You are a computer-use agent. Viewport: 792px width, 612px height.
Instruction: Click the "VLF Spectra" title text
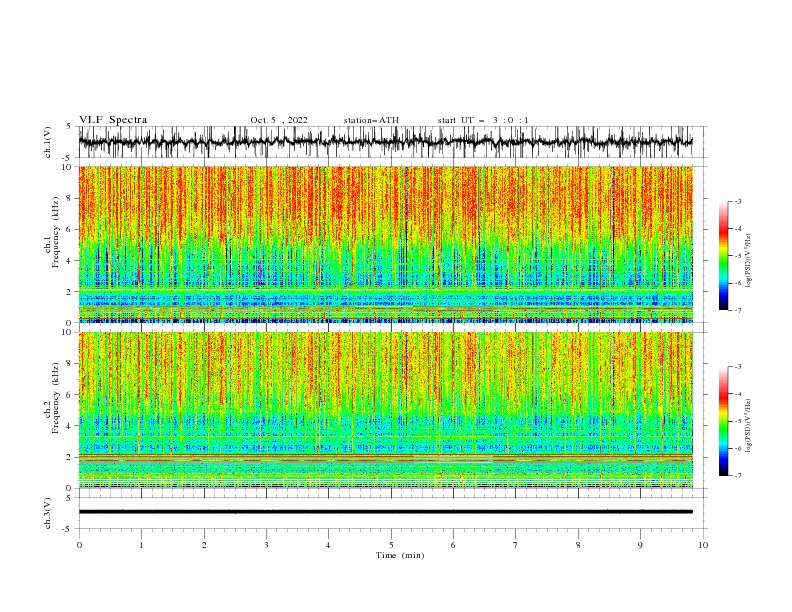coord(113,120)
